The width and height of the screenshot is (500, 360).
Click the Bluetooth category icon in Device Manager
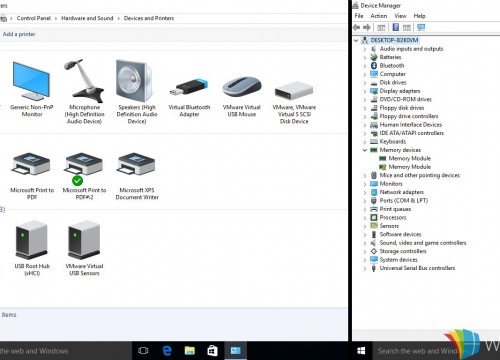click(374, 66)
